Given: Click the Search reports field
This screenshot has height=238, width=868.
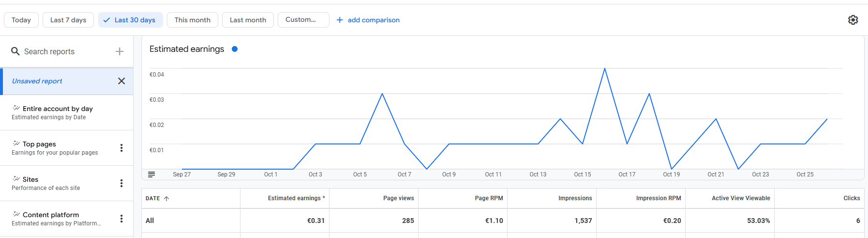Looking at the screenshot, I should pos(63,51).
